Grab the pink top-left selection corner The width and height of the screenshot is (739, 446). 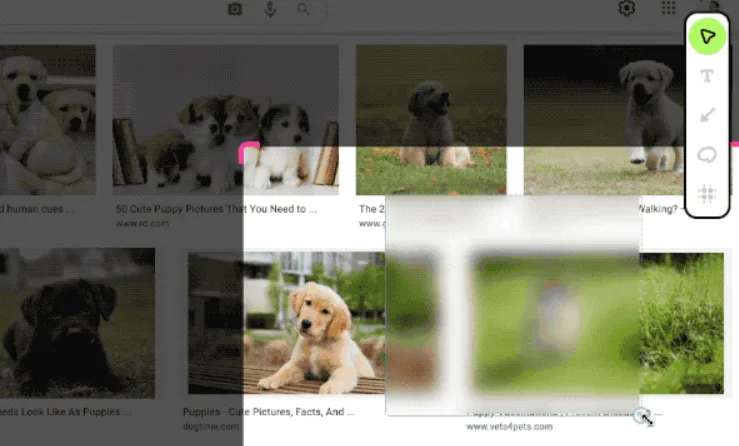pos(248,152)
